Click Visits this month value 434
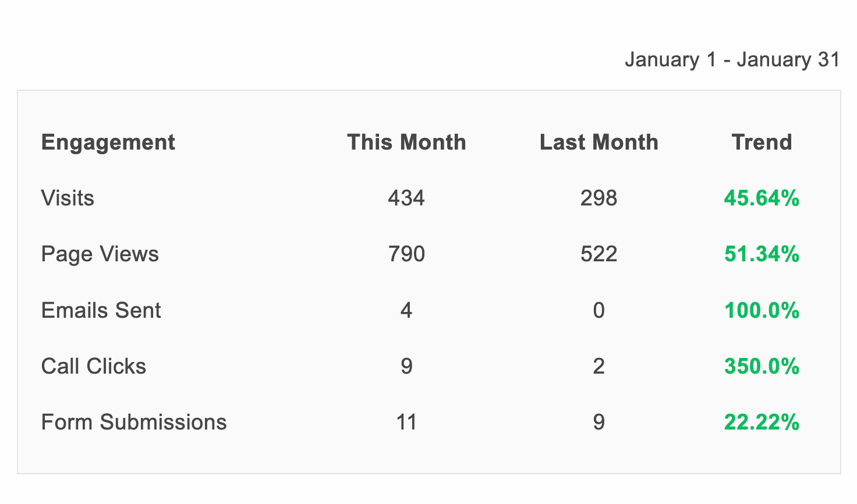The image size is (857, 504). (x=406, y=198)
